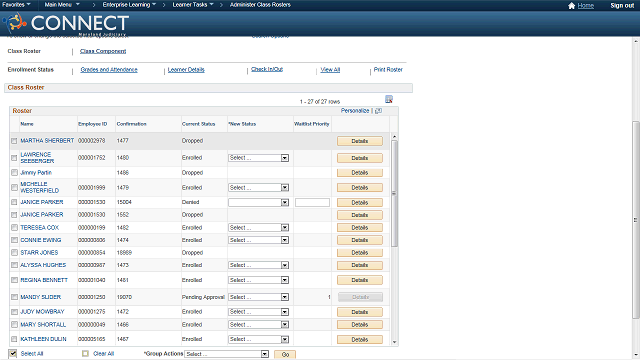
Task: Tick the checkbox for TERESEA COX
Action: pyautogui.click(x=14, y=227)
